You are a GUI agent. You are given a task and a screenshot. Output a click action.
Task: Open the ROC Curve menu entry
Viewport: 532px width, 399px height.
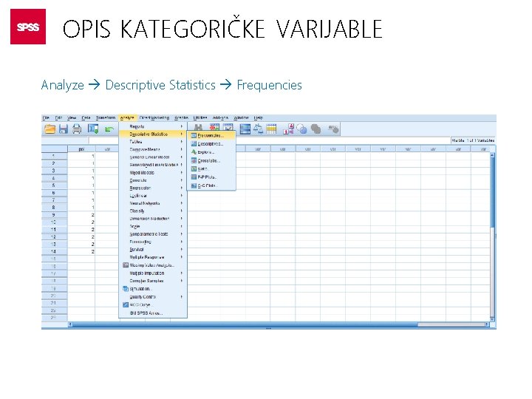click(153, 304)
